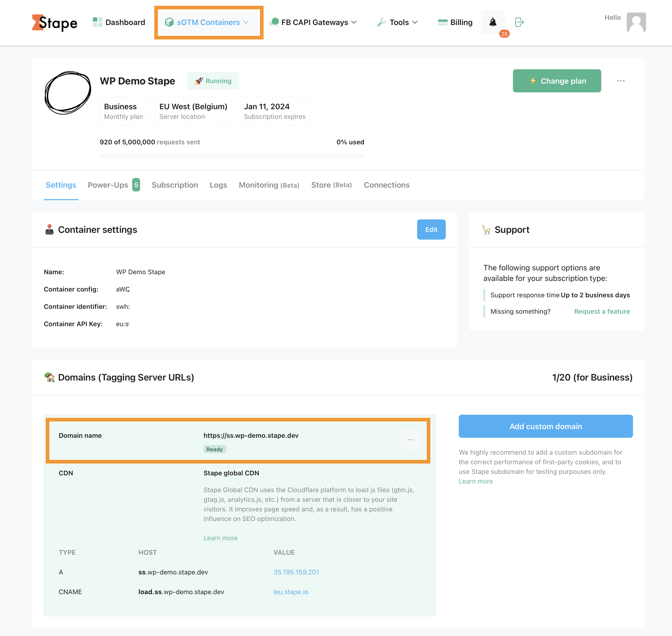Click the Add custom domain button

pos(545,426)
